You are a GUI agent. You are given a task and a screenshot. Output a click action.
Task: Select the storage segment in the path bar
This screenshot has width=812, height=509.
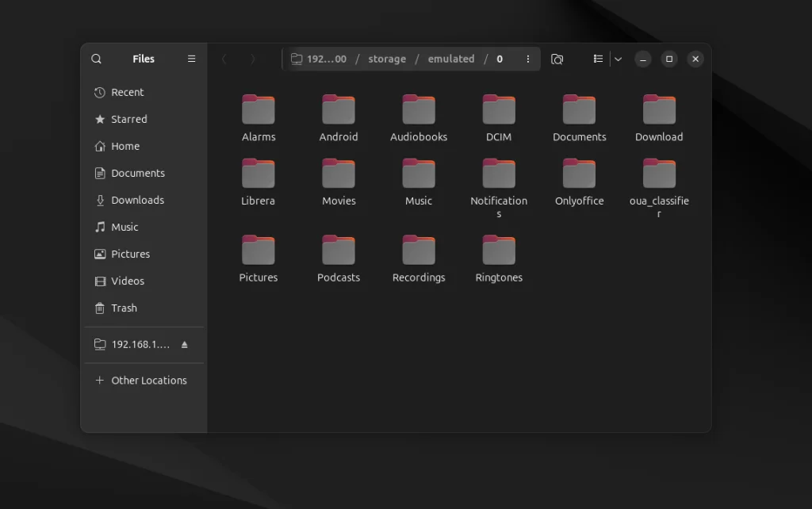tap(387, 58)
